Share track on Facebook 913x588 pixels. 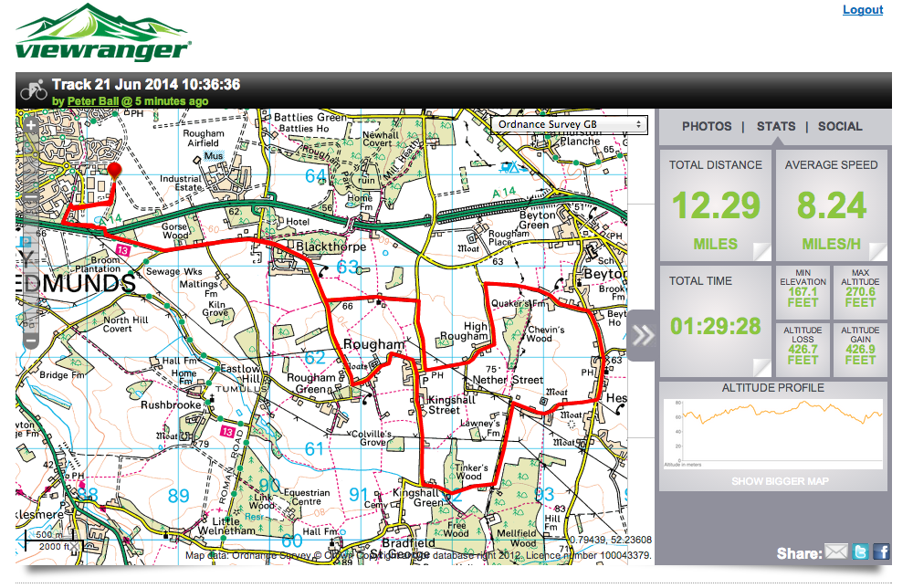(882, 551)
